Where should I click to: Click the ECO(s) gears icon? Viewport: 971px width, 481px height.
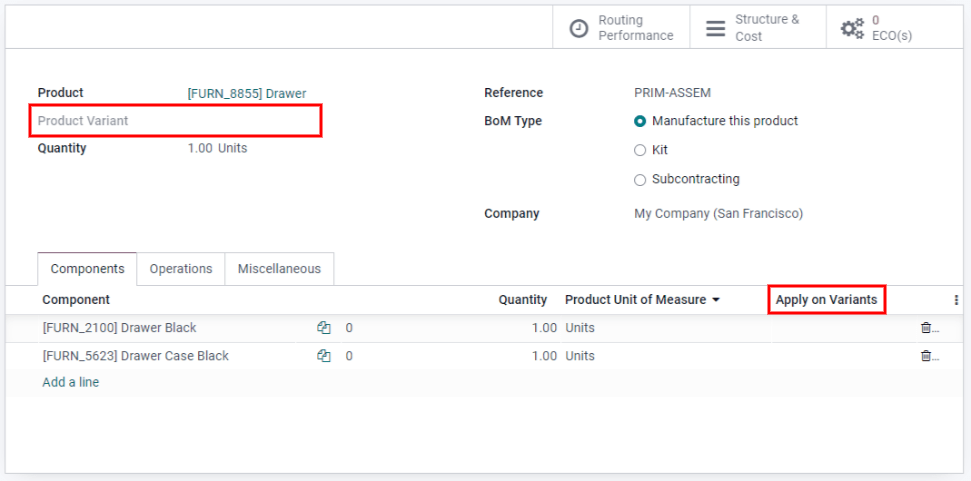click(x=852, y=28)
